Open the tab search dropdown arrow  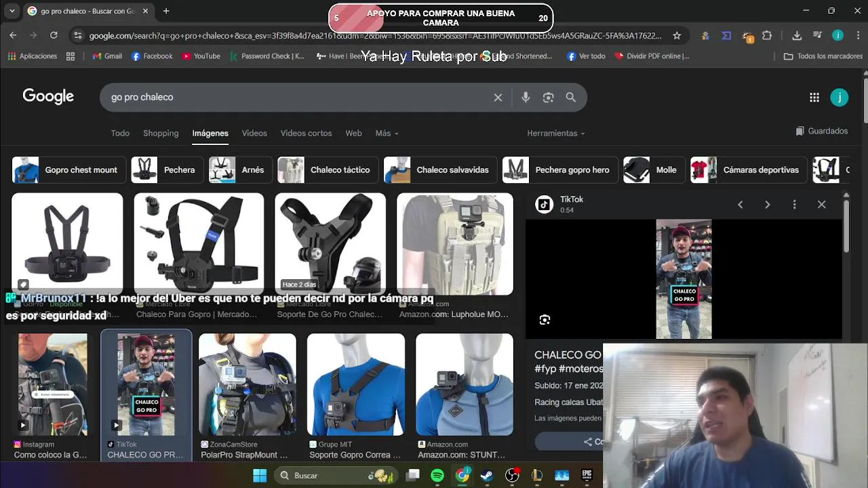click(x=12, y=11)
